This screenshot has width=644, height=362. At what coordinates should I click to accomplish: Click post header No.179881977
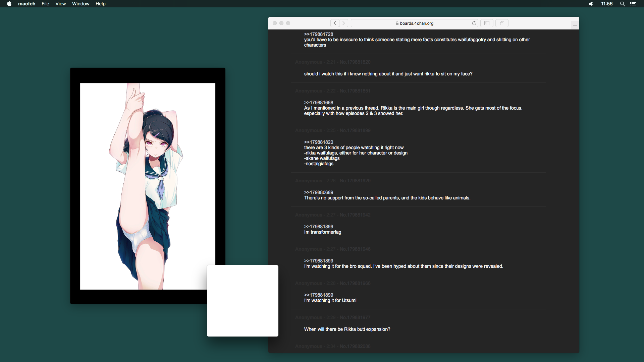pyautogui.click(x=355, y=317)
